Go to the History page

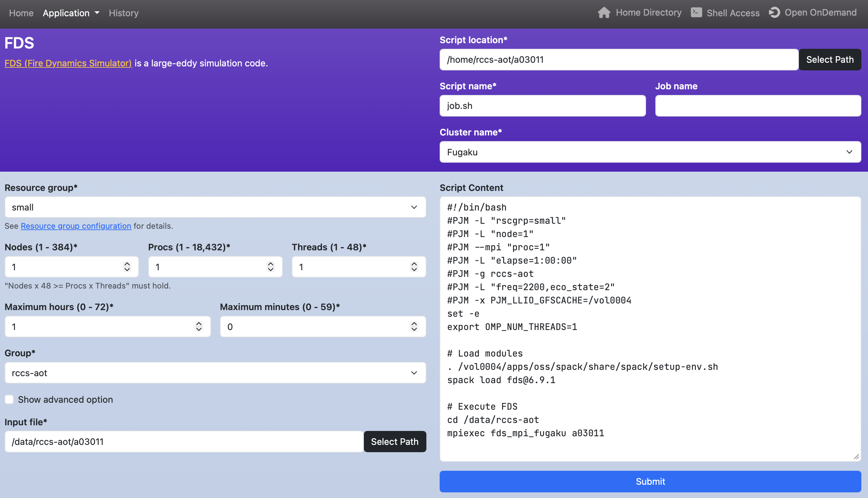(x=124, y=13)
